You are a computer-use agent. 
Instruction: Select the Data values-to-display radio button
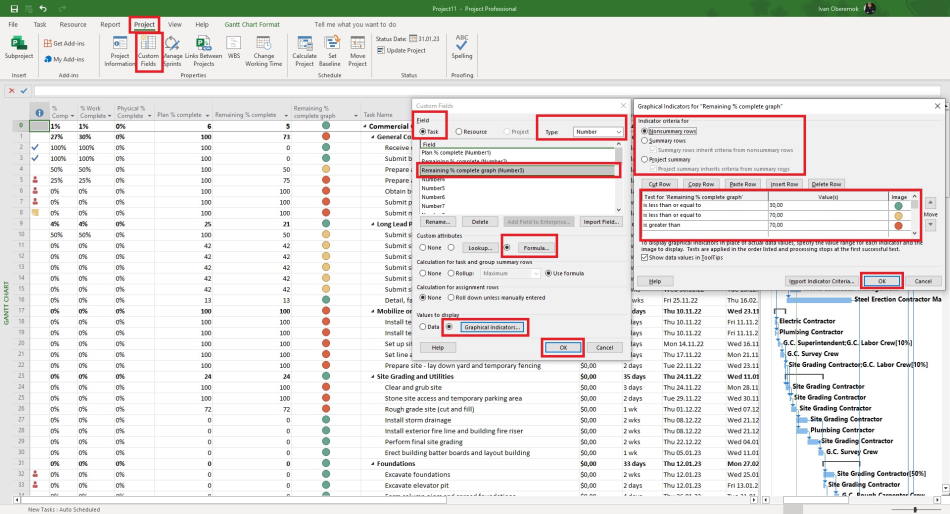[x=423, y=327]
